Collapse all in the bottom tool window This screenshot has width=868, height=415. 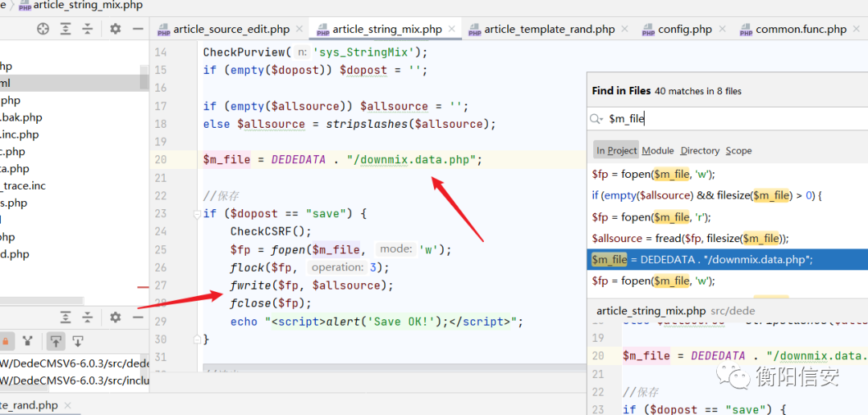88,318
